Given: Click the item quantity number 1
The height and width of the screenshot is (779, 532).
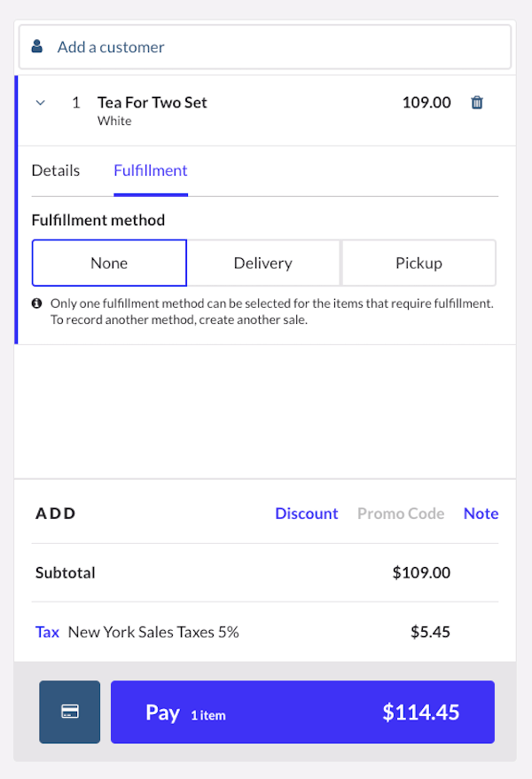Looking at the screenshot, I should [76, 103].
